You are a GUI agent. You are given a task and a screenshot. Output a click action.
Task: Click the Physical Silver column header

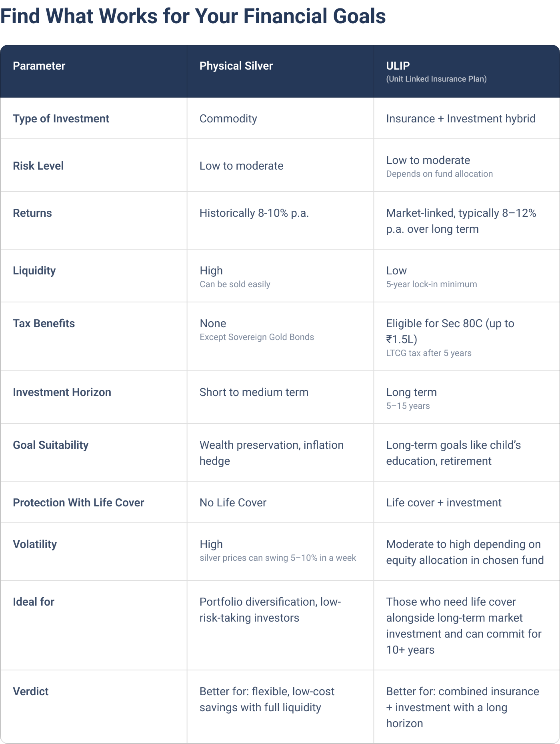[236, 66]
